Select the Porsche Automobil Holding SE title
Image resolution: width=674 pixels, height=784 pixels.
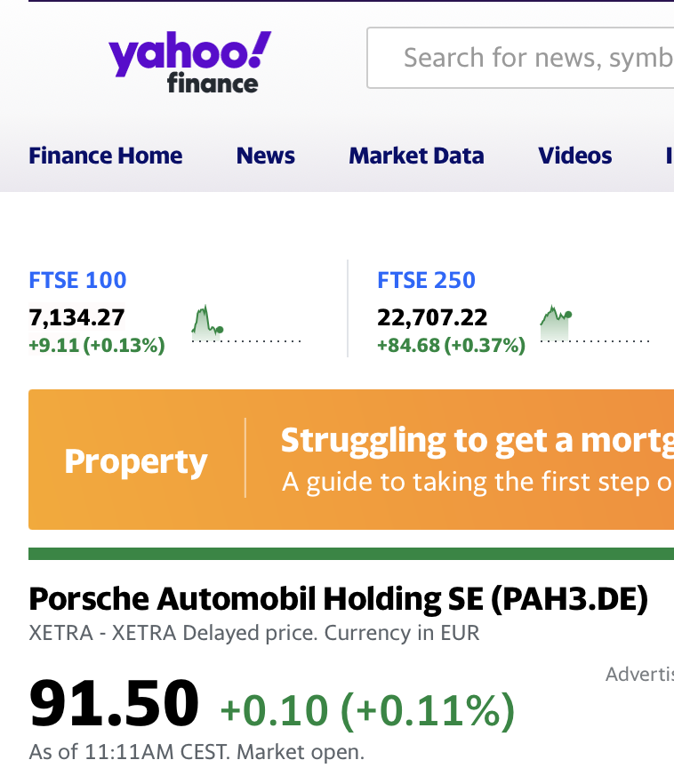click(339, 598)
